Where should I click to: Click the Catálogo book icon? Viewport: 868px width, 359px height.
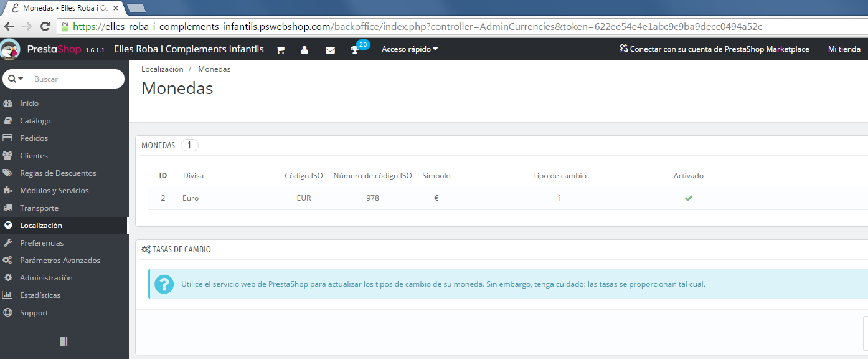7,121
